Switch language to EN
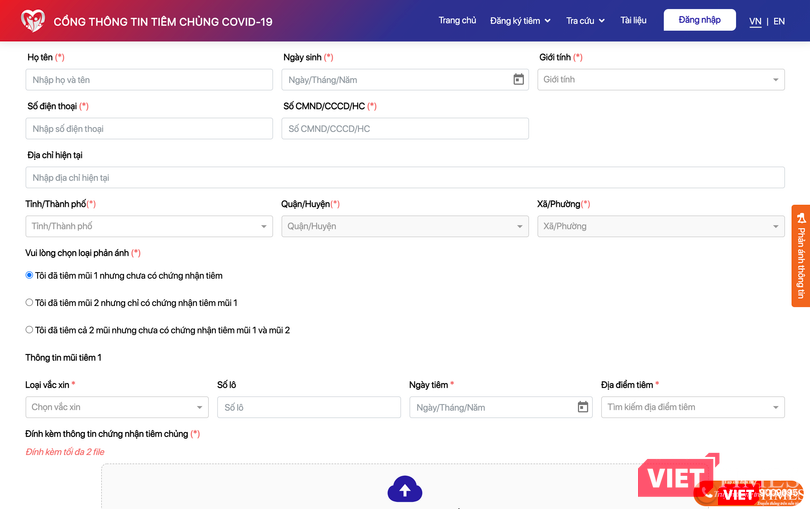Viewport: 810px width, 509px height. coord(779,21)
